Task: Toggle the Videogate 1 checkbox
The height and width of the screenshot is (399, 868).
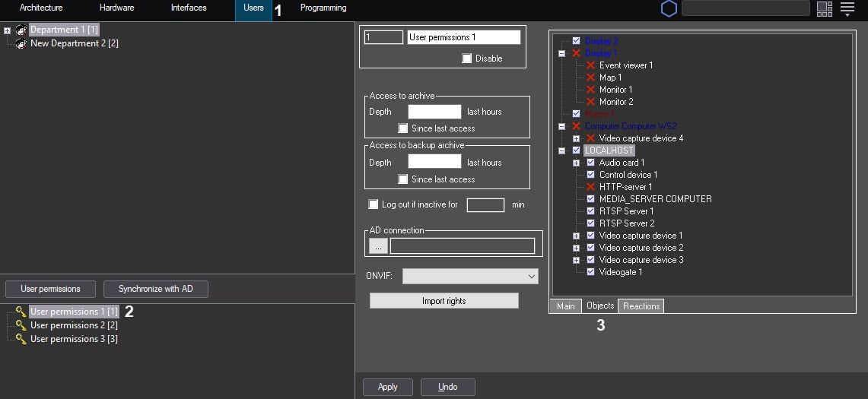Action: pyautogui.click(x=590, y=272)
